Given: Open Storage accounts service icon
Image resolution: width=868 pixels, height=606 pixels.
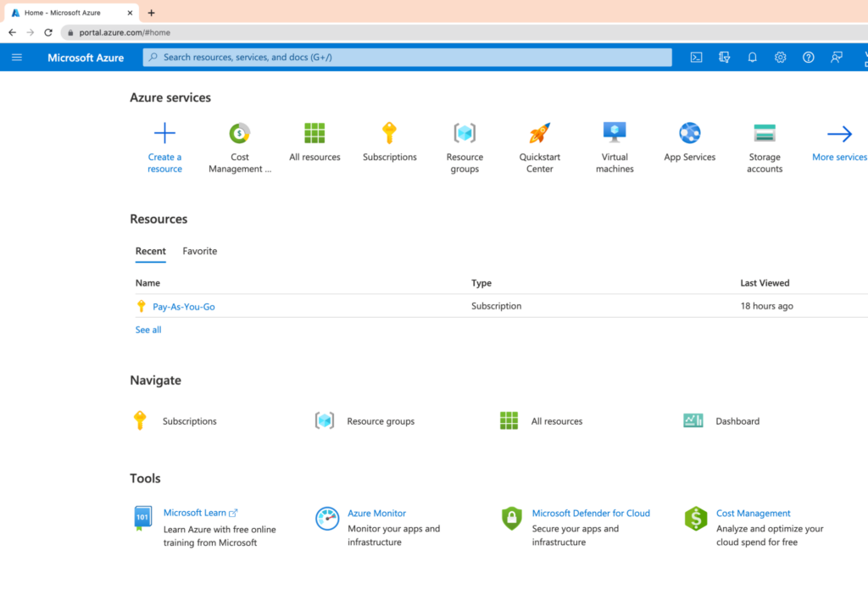Looking at the screenshot, I should (x=765, y=134).
